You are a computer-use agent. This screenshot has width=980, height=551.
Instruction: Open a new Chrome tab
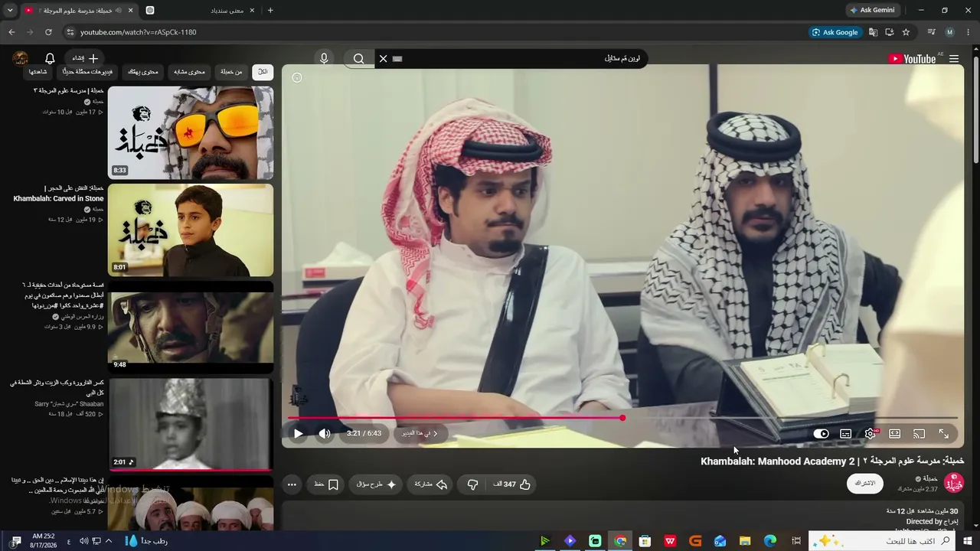pos(270,10)
